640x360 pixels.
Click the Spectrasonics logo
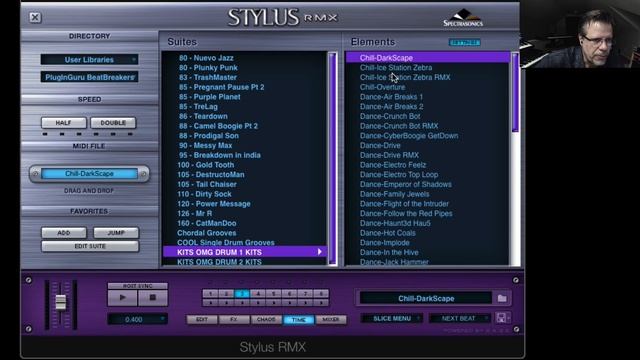463,18
